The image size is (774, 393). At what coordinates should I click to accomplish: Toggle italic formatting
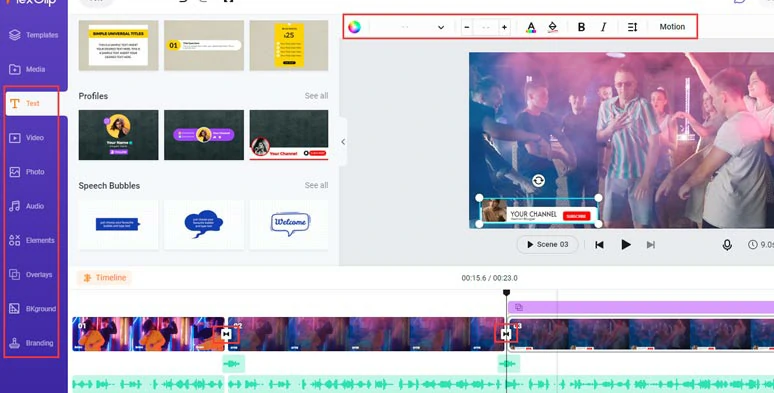coord(603,27)
